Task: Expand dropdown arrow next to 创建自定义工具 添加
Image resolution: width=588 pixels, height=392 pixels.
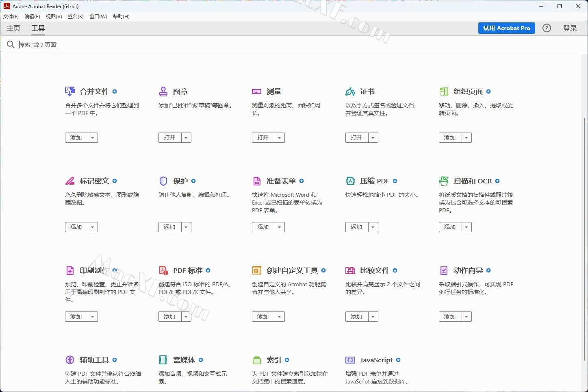Action: (x=280, y=316)
